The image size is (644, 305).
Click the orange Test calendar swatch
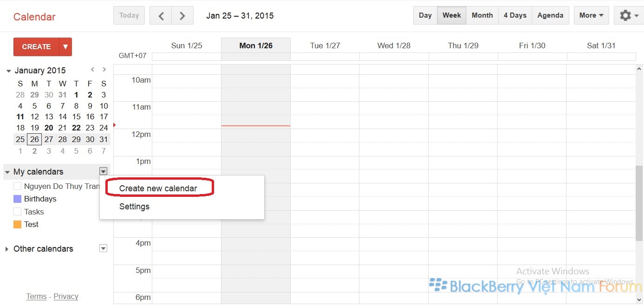18,224
